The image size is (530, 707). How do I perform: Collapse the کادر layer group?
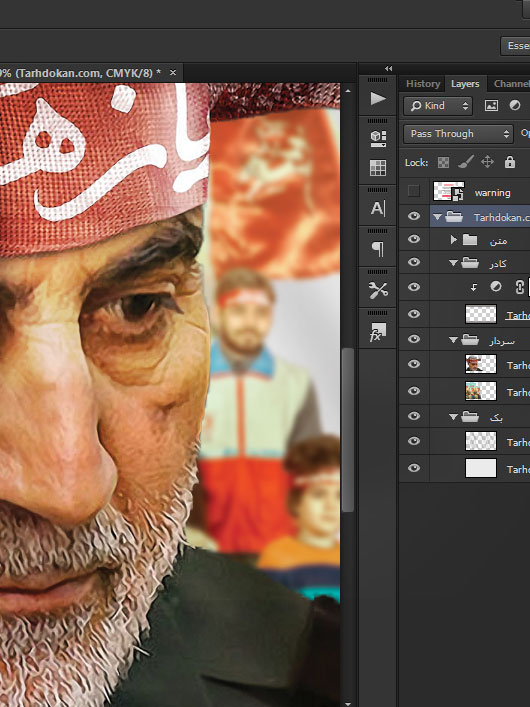453,262
